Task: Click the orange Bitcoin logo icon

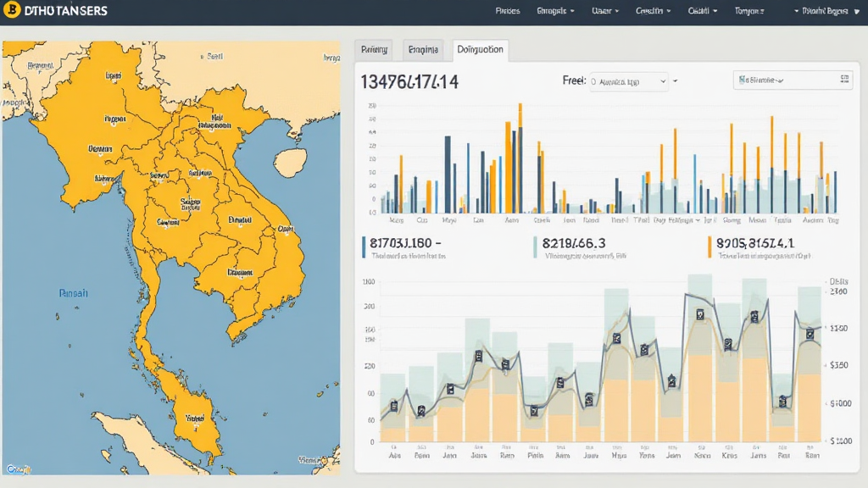Action: pos(13,11)
